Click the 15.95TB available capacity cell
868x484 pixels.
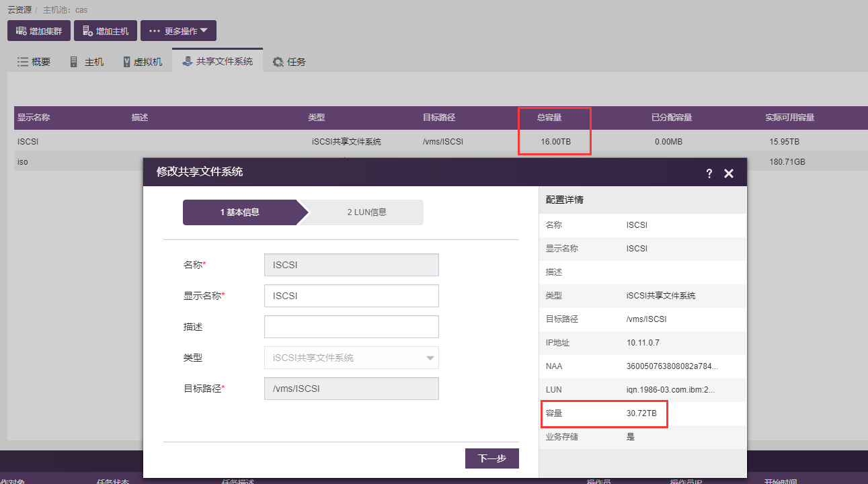pos(785,142)
